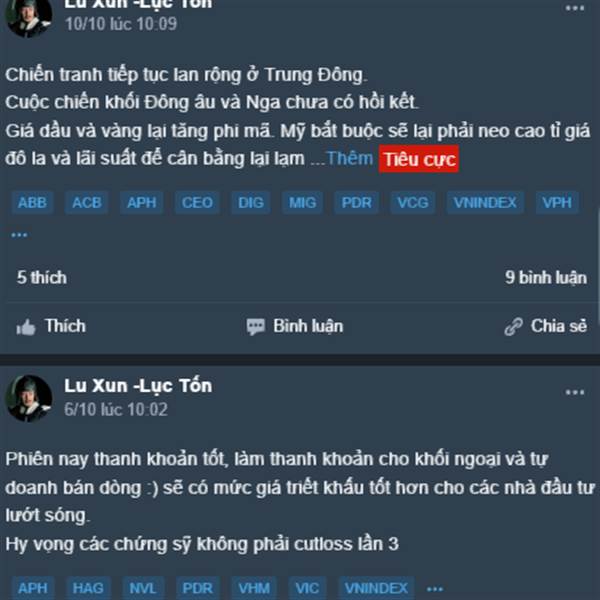Open VNINDEX tag in the first post
The height and width of the screenshot is (600, 600).
coord(485,202)
